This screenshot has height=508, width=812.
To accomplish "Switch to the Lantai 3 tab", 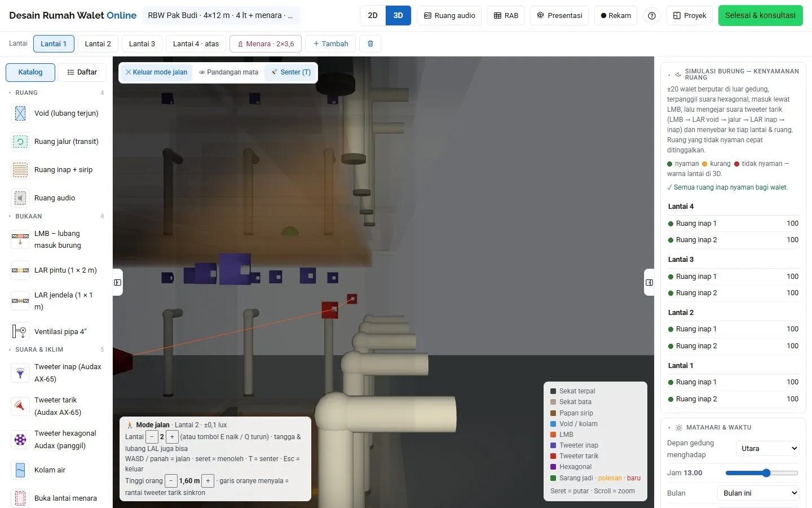I will point(142,43).
